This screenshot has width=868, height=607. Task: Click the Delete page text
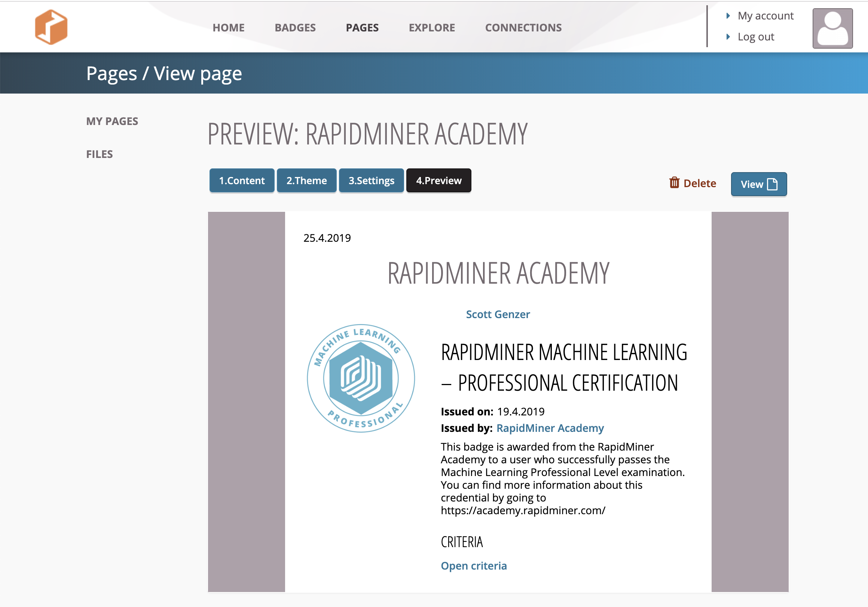coord(699,183)
